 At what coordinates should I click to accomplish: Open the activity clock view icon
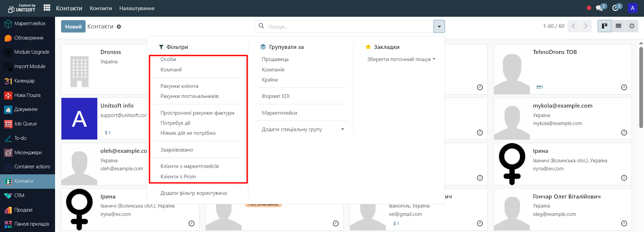tap(632, 26)
